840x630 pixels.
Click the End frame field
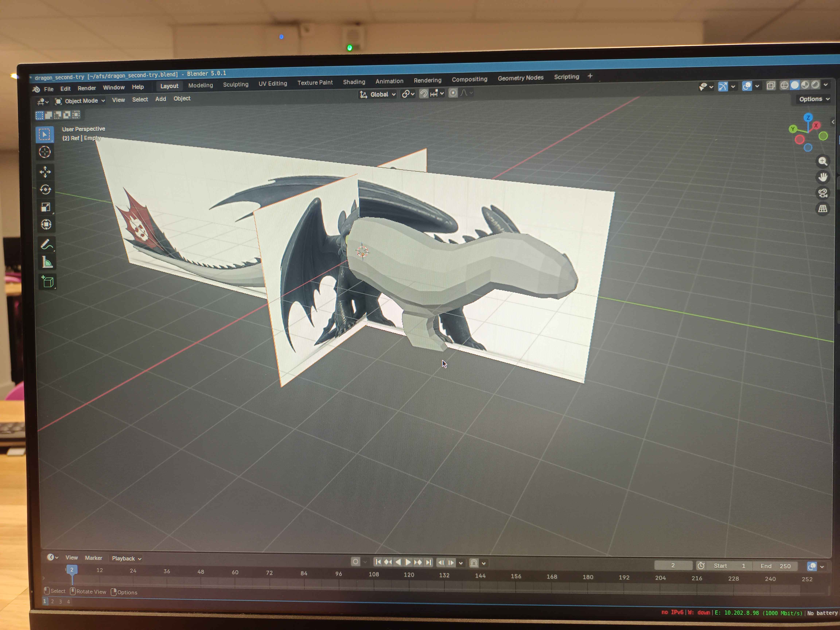(x=775, y=566)
